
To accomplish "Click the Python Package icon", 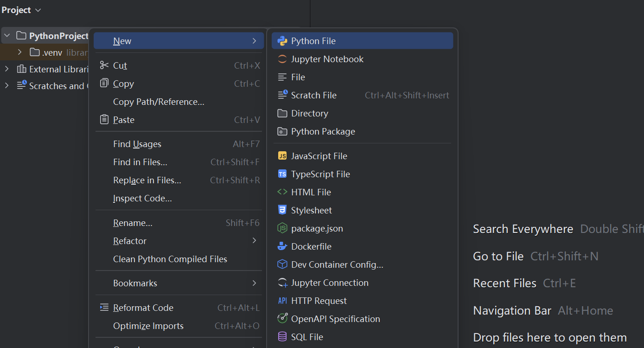I will [x=282, y=131].
